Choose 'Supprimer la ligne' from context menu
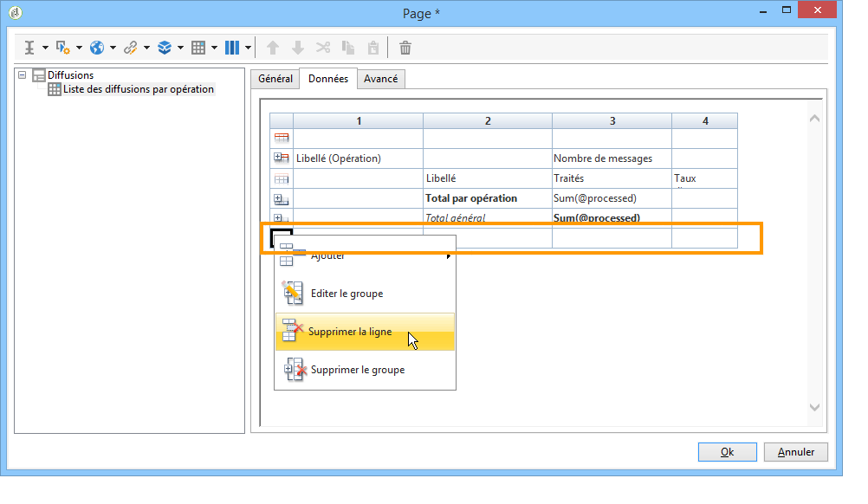 [x=366, y=332]
